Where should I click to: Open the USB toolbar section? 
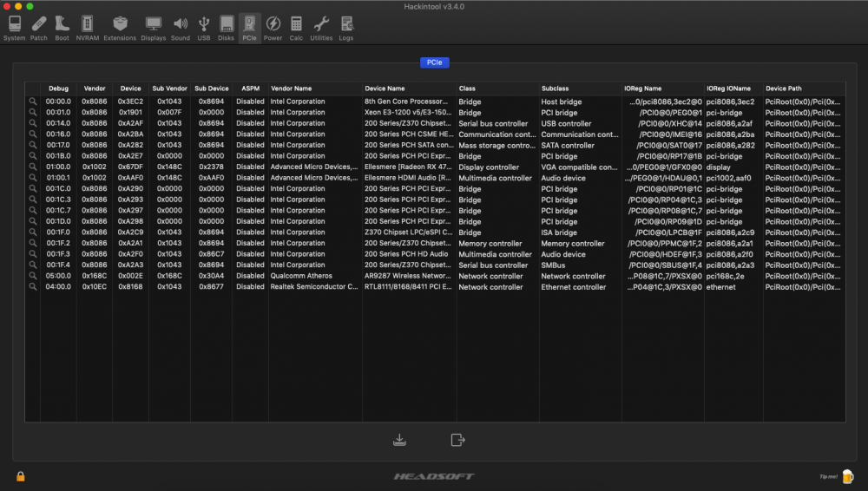[204, 29]
